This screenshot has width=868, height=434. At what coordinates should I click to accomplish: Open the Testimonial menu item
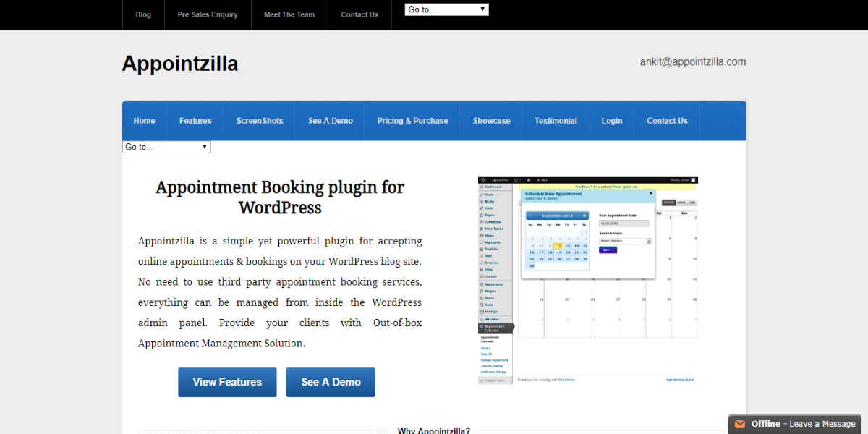coord(556,121)
